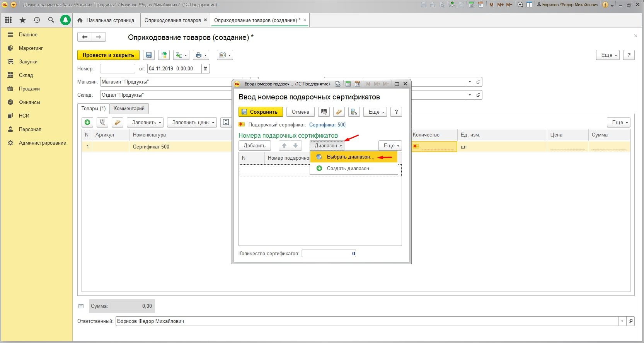Open the Оприходования товаров tab

(x=172, y=20)
